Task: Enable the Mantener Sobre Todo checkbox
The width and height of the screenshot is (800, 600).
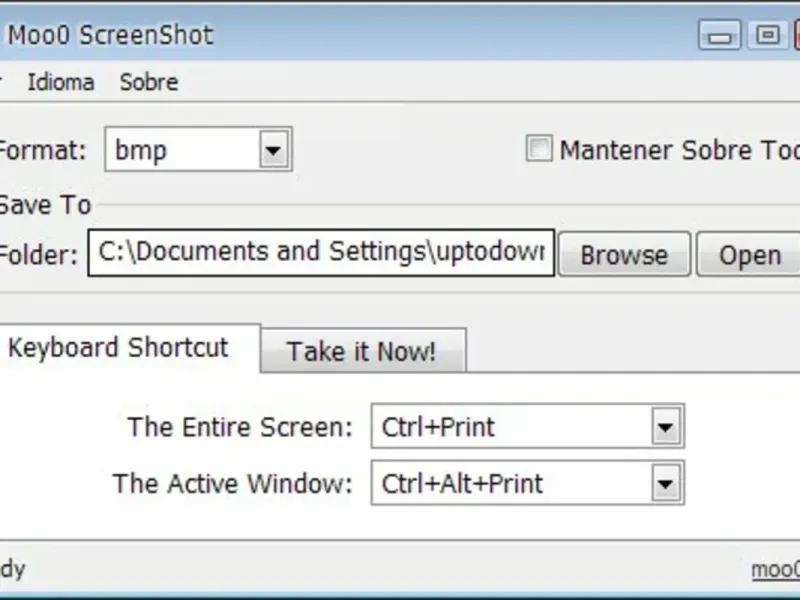Action: pyautogui.click(x=539, y=150)
